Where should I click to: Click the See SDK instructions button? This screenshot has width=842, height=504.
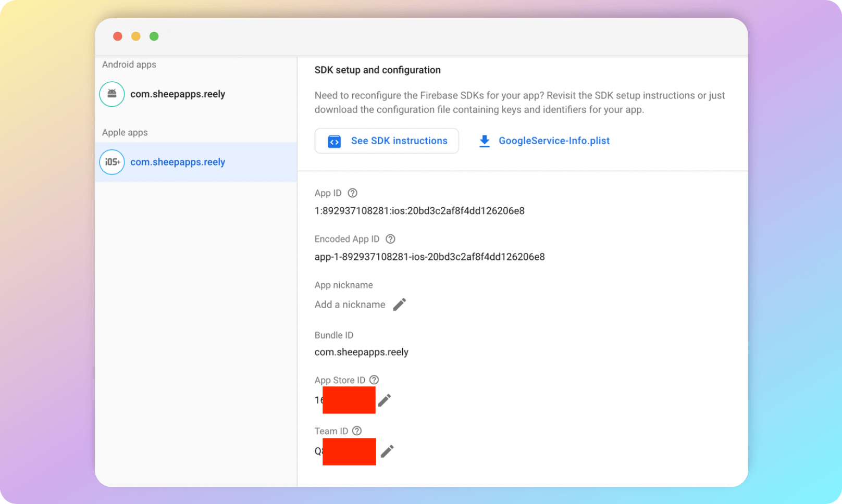[x=387, y=141]
